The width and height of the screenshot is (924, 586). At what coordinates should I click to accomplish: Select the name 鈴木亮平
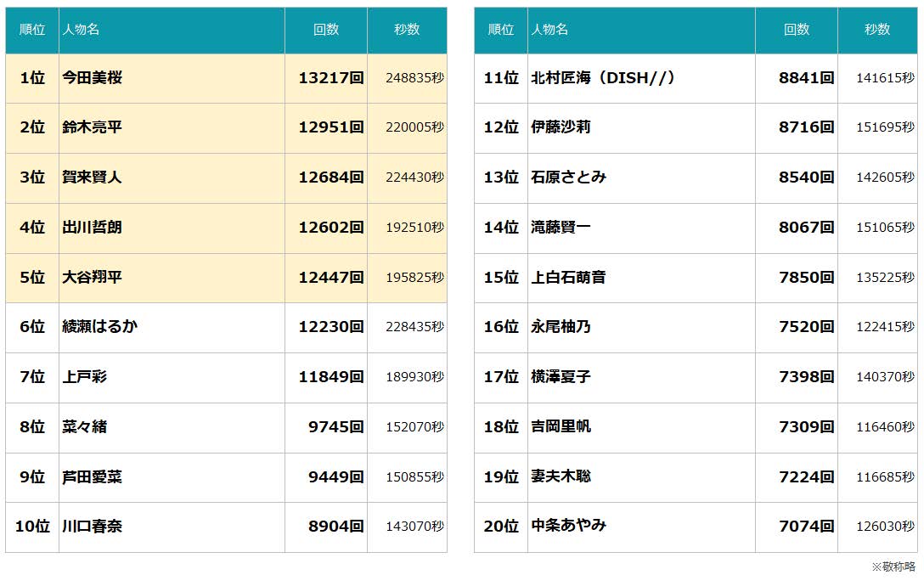tap(93, 127)
